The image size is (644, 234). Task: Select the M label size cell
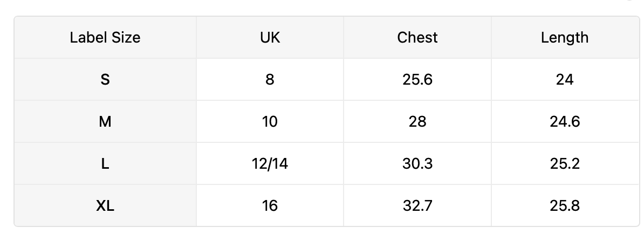click(105, 121)
